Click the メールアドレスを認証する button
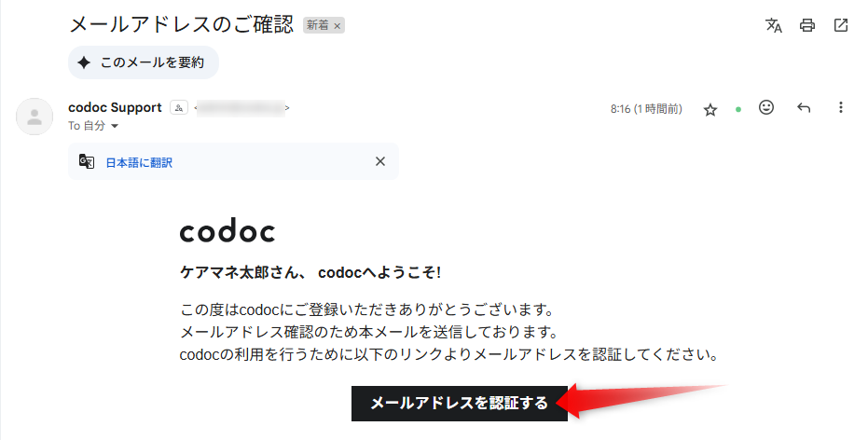Viewport: 868px width, 440px height. 460,404
